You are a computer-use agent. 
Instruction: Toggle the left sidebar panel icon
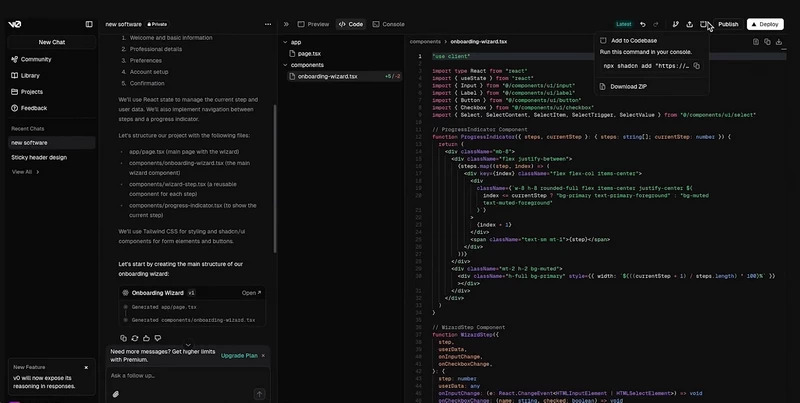coord(89,24)
